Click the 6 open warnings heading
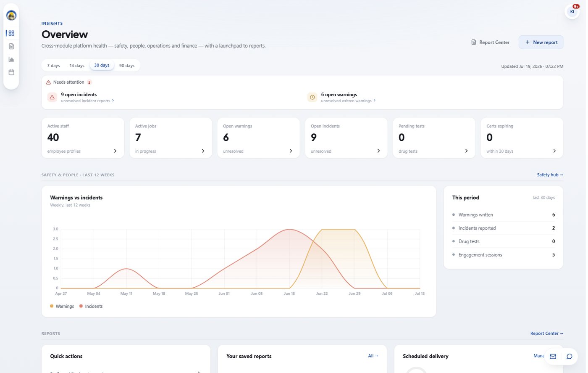The width and height of the screenshot is (588, 373). pyautogui.click(x=339, y=95)
